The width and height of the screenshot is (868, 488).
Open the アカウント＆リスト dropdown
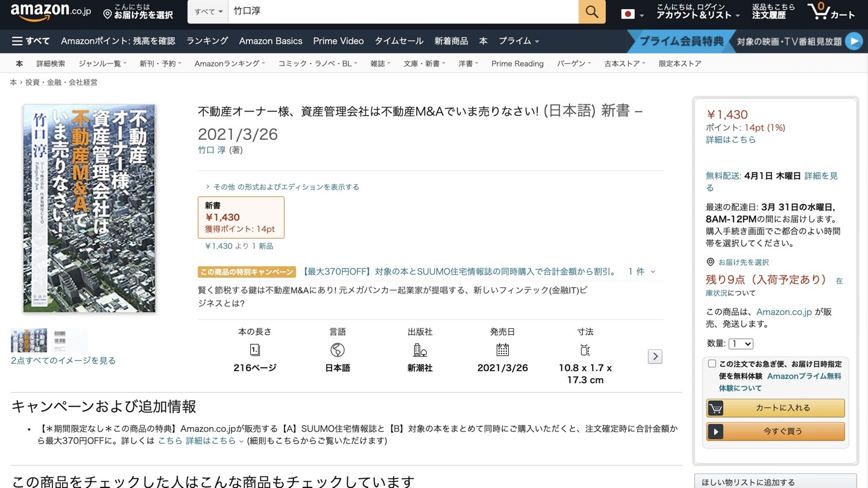[698, 11]
